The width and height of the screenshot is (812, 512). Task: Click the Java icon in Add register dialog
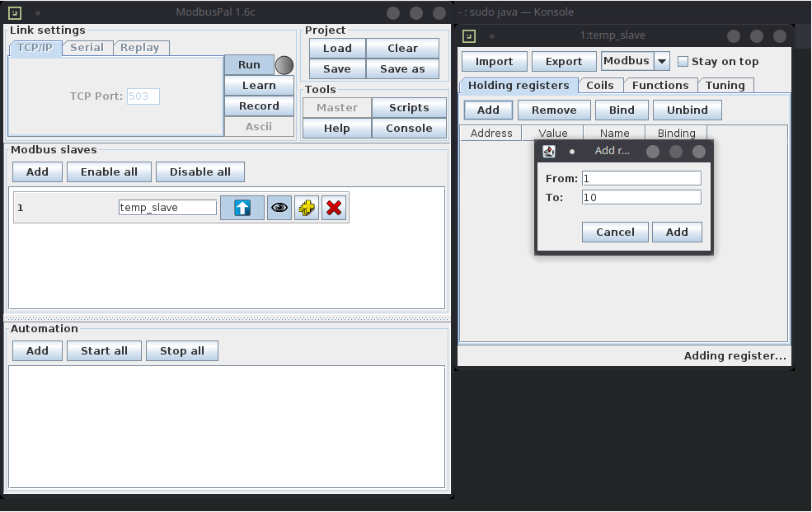click(x=549, y=152)
